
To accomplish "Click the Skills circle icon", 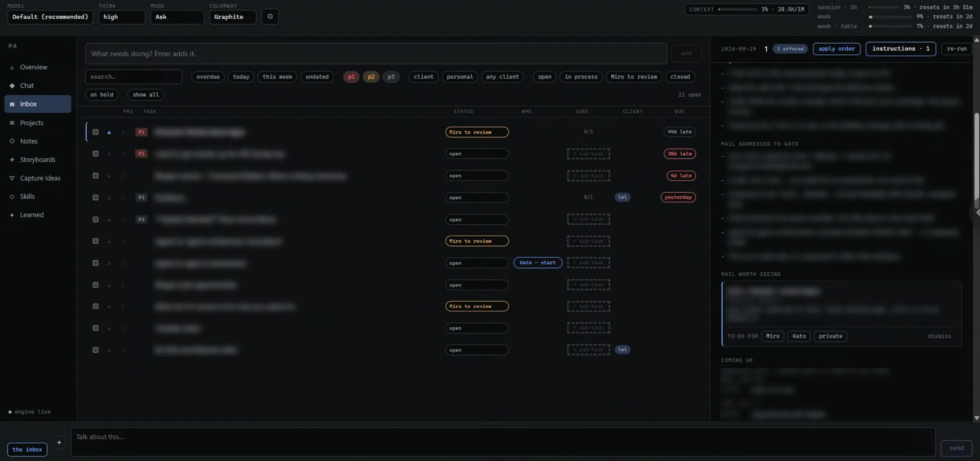I will pyautogui.click(x=12, y=196).
